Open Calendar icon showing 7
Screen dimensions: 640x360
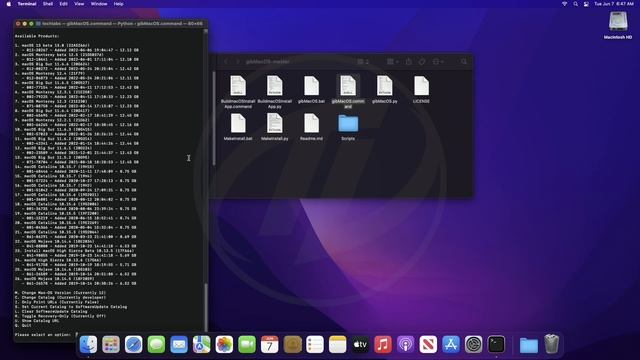point(269,344)
